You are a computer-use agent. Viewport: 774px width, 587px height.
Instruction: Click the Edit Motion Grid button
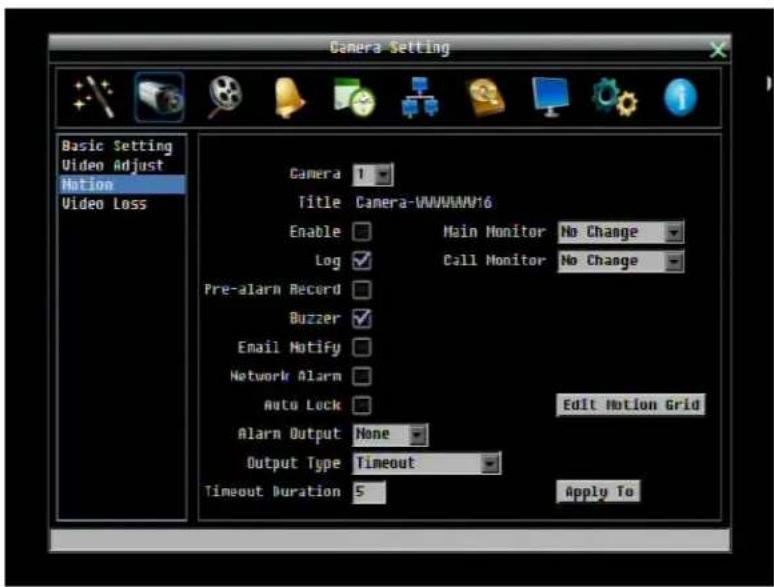coord(631,405)
